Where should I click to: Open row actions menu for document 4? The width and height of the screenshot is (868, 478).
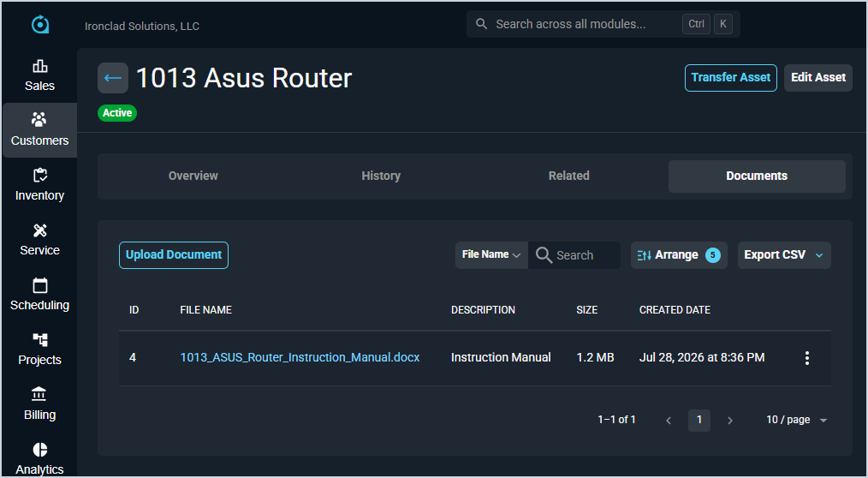(x=807, y=358)
